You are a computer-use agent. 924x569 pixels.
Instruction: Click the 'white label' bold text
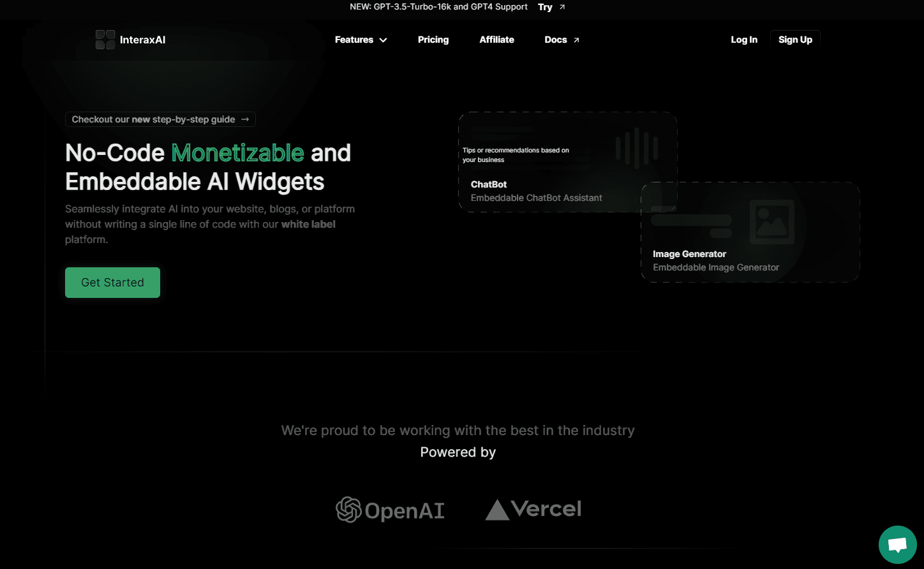pos(308,225)
